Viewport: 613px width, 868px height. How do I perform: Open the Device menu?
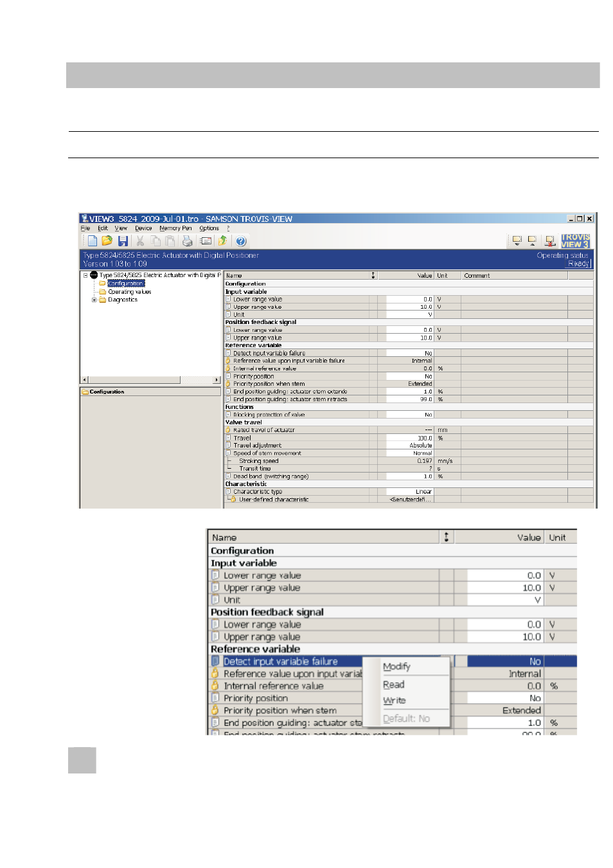(143, 228)
